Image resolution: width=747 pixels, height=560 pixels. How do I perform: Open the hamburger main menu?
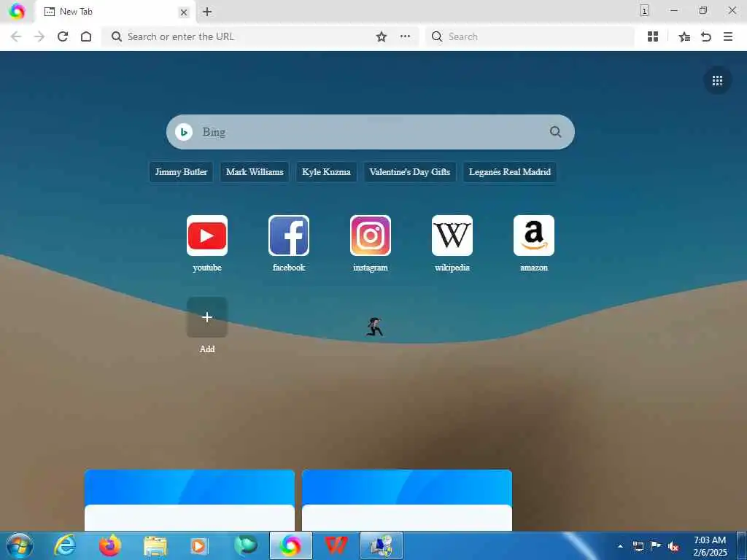pyautogui.click(x=728, y=36)
